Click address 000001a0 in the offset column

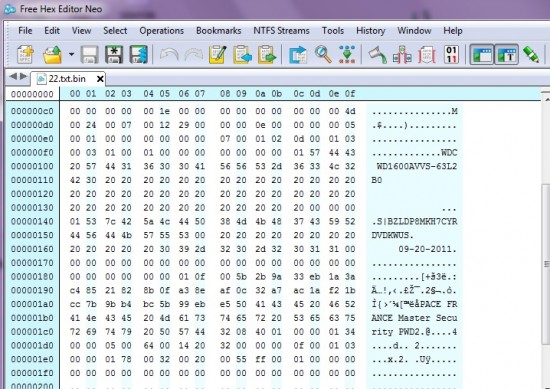click(x=32, y=304)
